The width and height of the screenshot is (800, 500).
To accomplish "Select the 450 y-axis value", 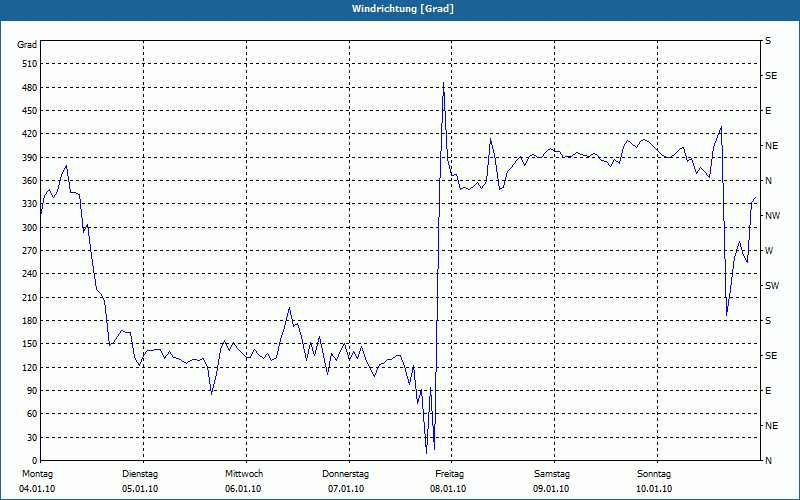I will click(30, 111).
